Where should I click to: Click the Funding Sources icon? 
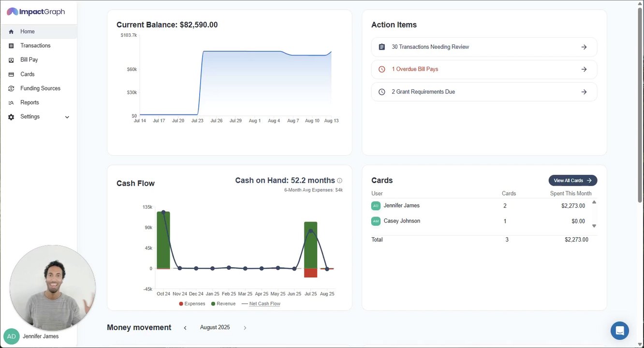click(x=11, y=88)
